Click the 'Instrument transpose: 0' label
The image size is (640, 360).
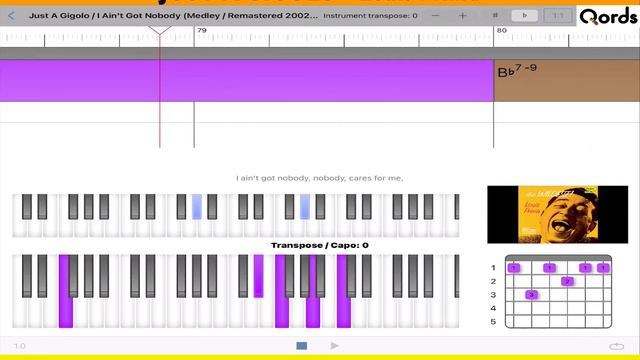coord(370,16)
